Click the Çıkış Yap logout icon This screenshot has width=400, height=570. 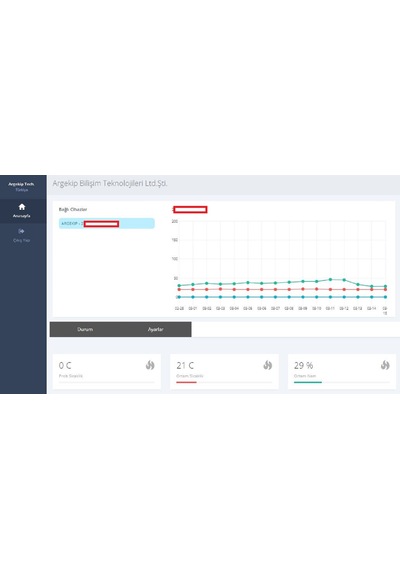click(21, 231)
